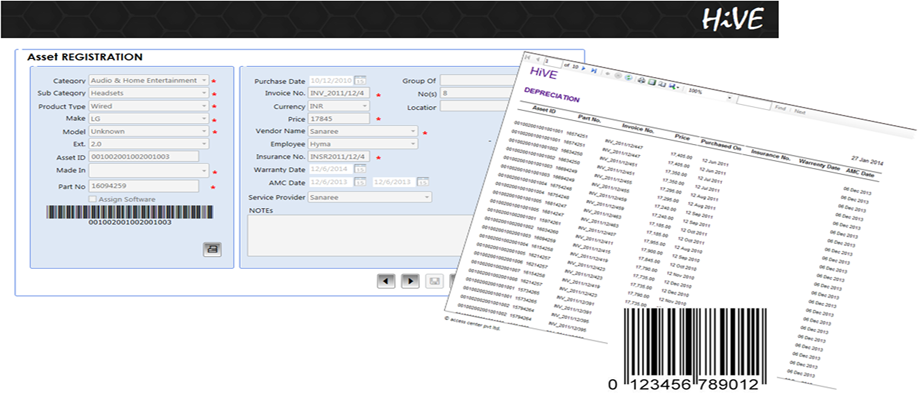918x401 pixels.
Task: Open the Purchase Date calendar picker
Action: [x=361, y=80]
